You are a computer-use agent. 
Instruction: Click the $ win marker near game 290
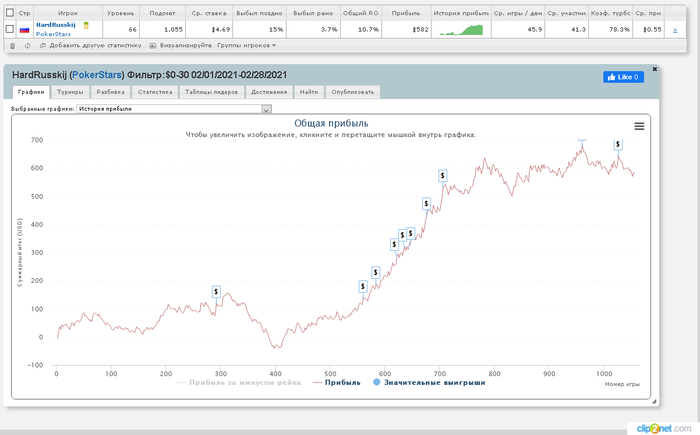coord(216,292)
